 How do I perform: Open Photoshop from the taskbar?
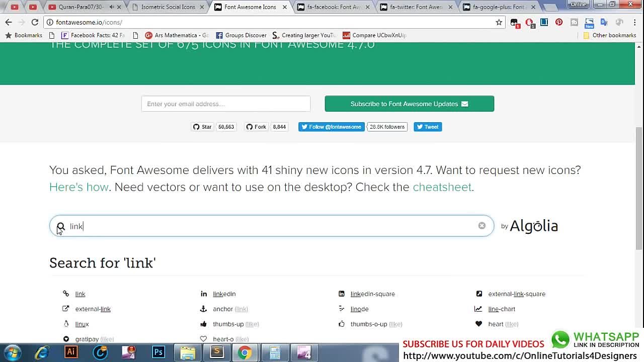pyautogui.click(x=158, y=352)
